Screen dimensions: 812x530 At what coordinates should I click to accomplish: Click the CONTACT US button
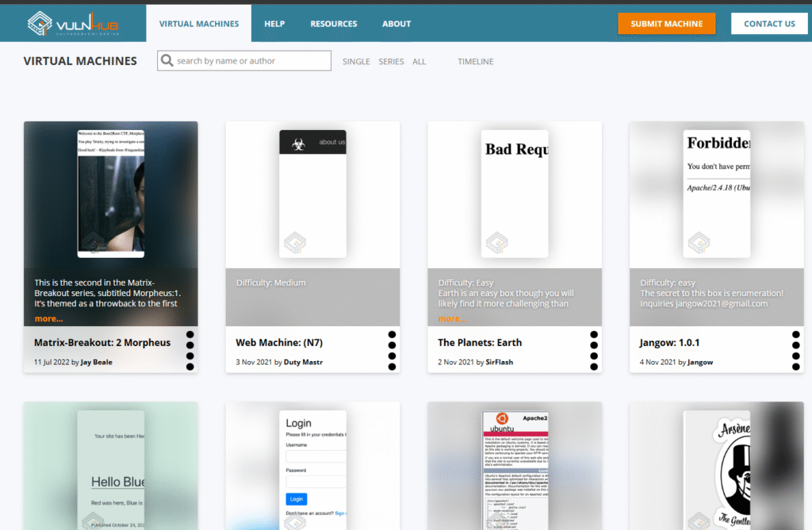point(768,24)
